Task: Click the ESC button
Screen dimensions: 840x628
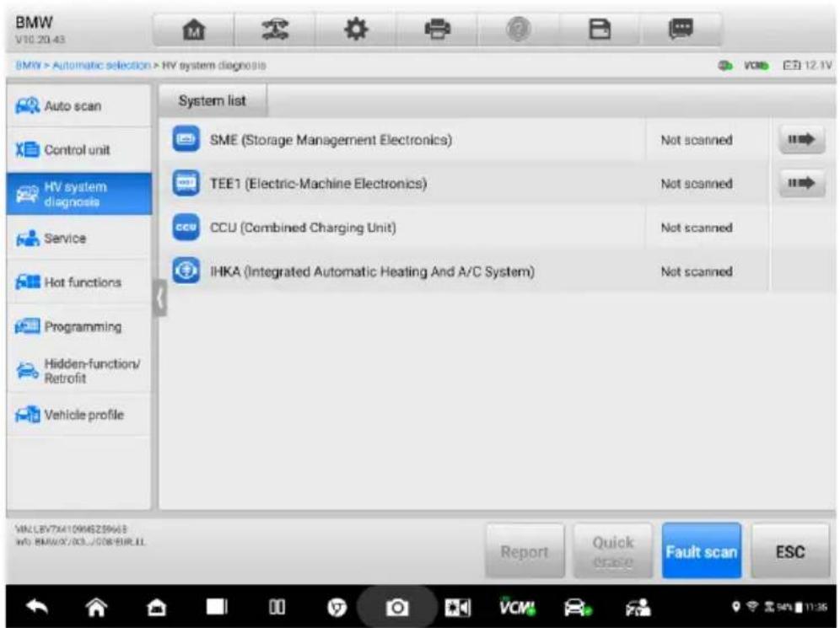Action: [791, 551]
